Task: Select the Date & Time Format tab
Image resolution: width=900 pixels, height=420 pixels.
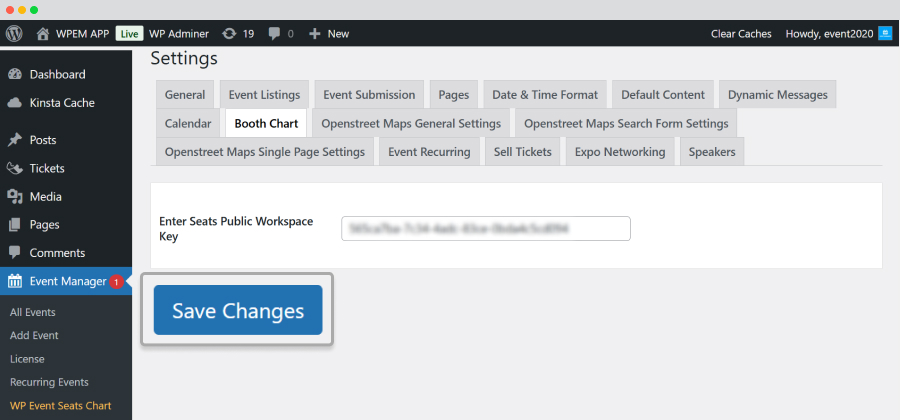Action: tap(545, 95)
